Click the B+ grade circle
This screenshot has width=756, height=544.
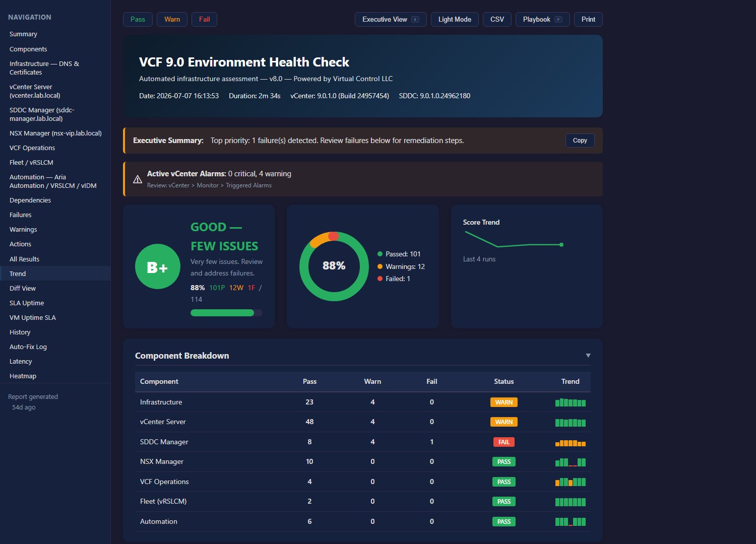point(158,266)
